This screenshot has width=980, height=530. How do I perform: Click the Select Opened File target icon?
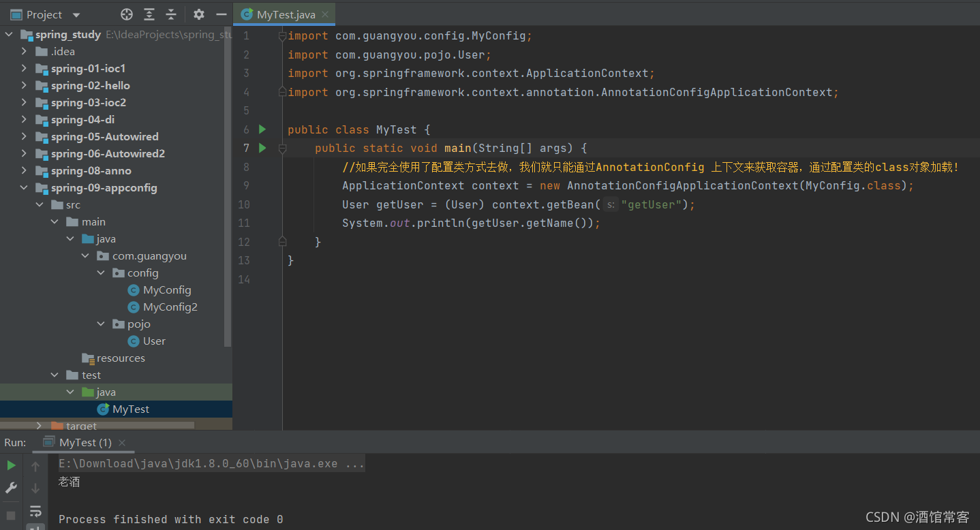tap(126, 14)
